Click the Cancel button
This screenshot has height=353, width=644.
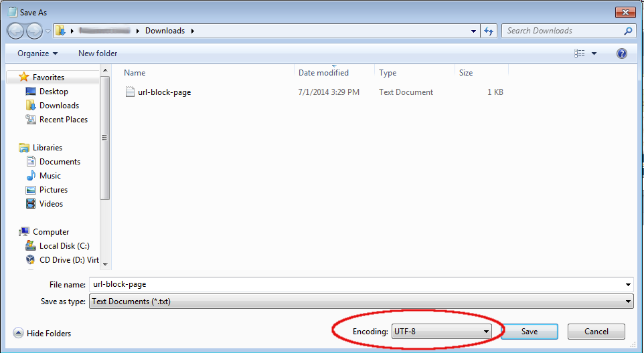tap(596, 331)
